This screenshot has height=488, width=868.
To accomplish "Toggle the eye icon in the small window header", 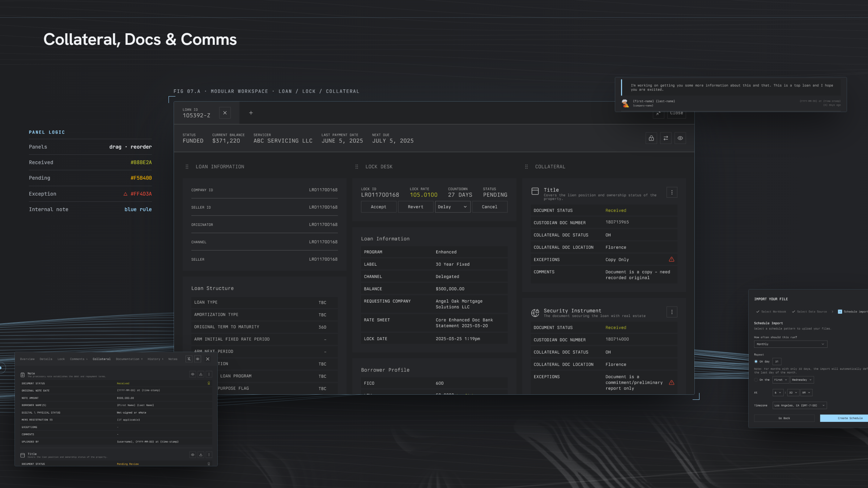I will pyautogui.click(x=197, y=359).
